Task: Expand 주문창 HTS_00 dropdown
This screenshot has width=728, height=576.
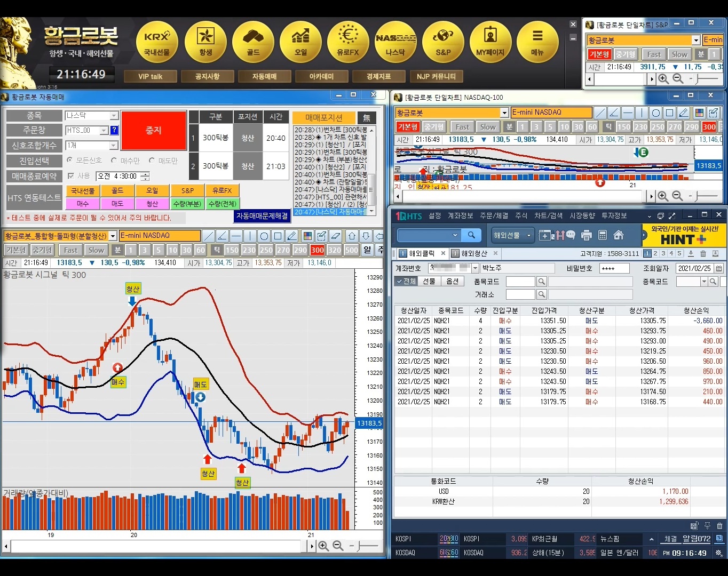Action: 104,130
